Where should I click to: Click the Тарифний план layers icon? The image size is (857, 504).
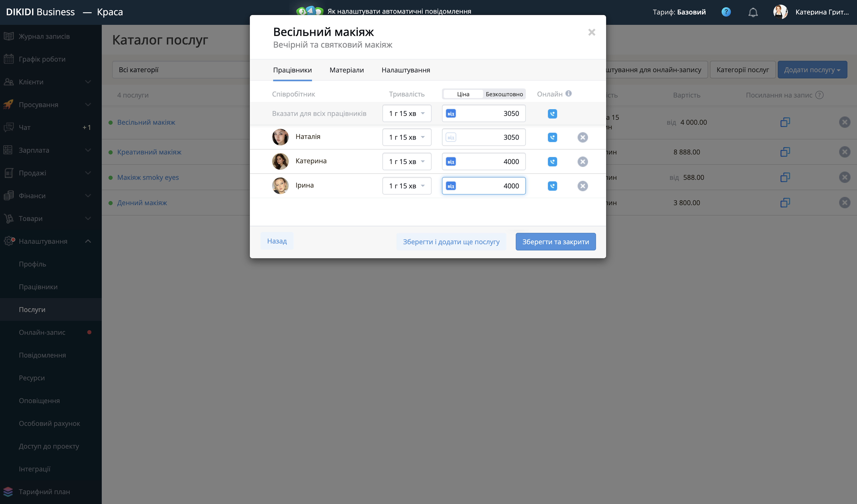click(8, 491)
